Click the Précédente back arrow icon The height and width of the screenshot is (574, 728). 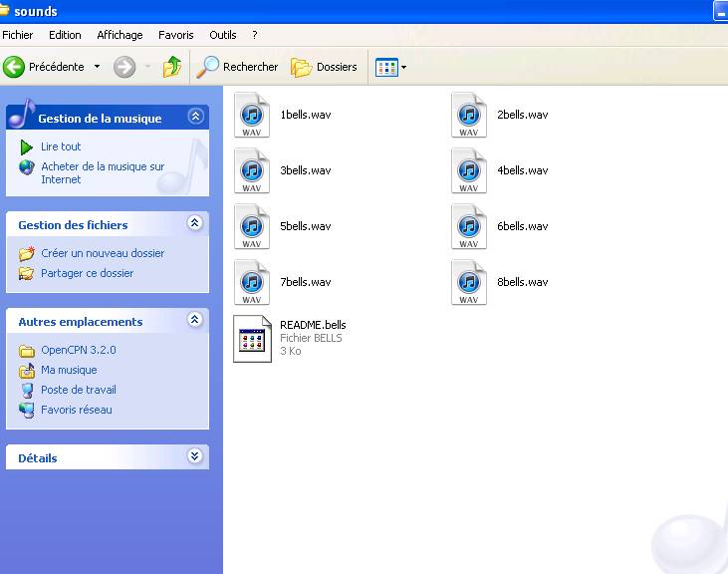pyautogui.click(x=14, y=67)
